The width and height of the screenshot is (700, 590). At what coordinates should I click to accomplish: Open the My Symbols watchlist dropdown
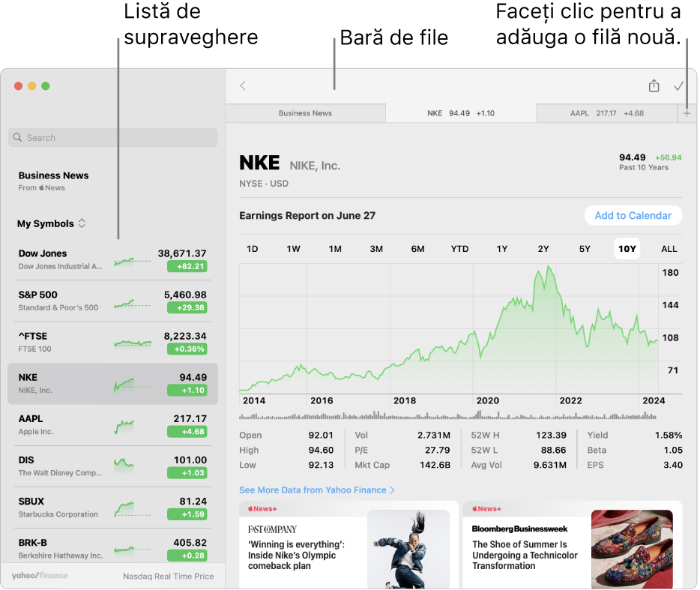click(51, 223)
